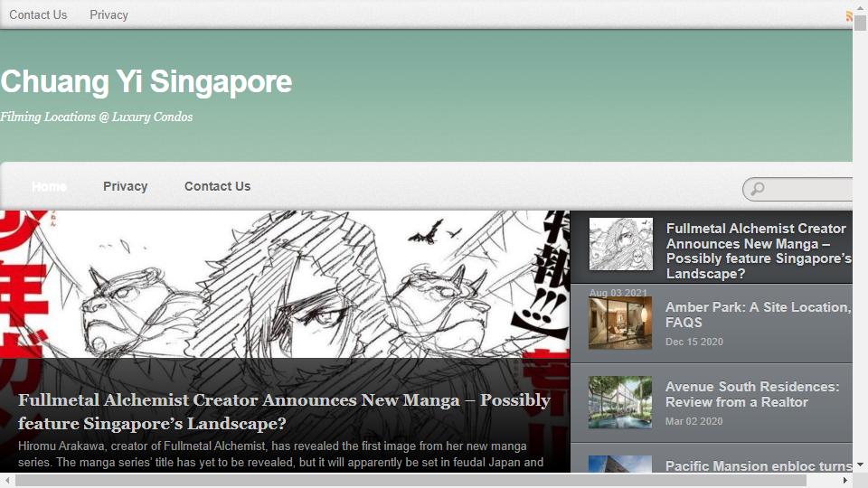Open Amber Park interior thumbnail

[x=620, y=323]
